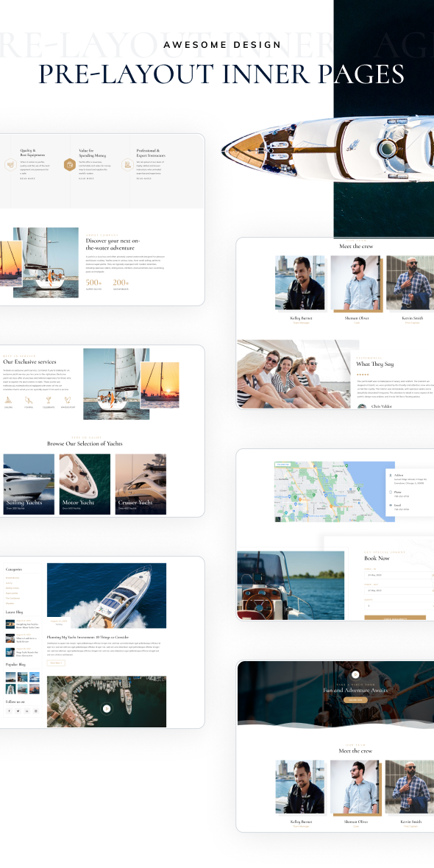
Task: Open the Instagram icon under Follow us on
Action: click(x=36, y=710)
